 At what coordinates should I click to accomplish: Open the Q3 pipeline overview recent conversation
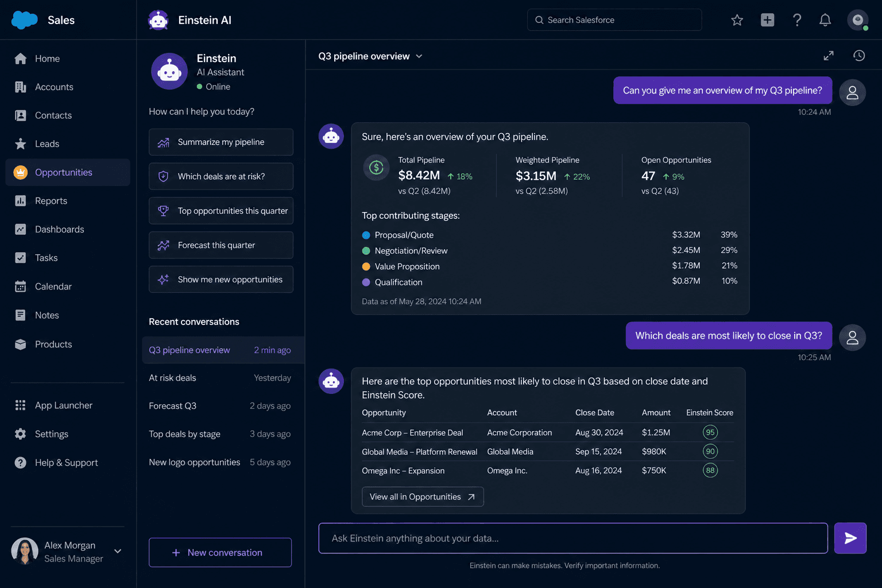[223, 350]
